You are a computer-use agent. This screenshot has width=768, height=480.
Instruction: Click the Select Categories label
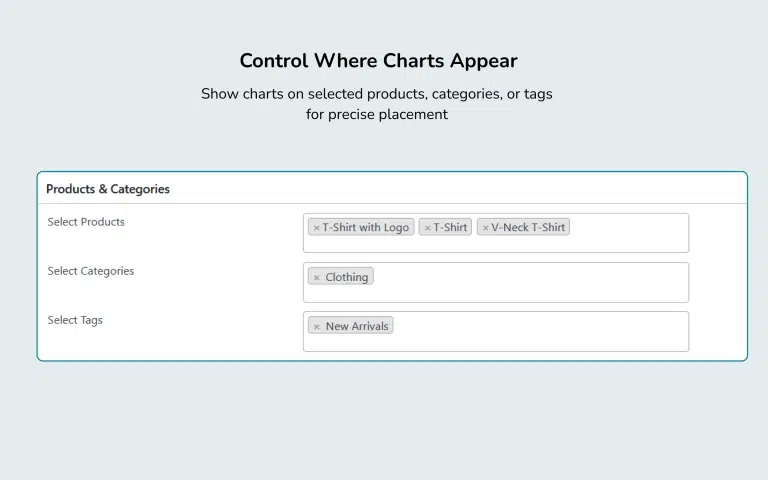click(x=91, y=271)
